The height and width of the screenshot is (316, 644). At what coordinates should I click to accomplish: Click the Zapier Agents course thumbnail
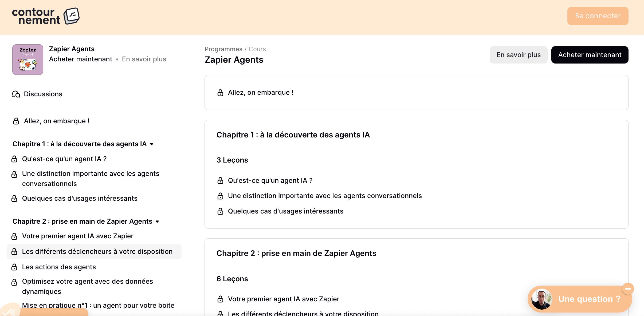pyautogui.click(x=28, y=60)
